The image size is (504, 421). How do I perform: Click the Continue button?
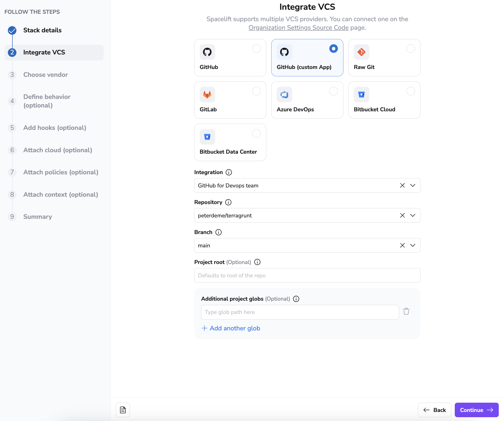pos(476,410)
